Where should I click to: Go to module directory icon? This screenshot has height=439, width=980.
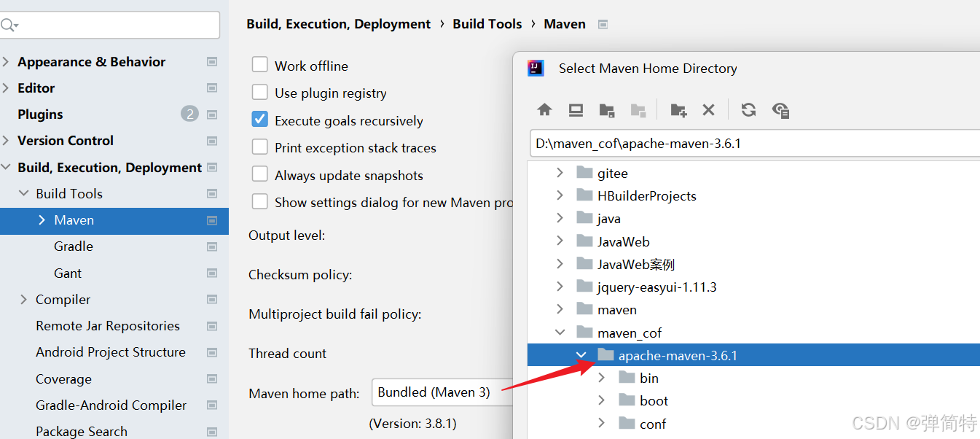638,109
